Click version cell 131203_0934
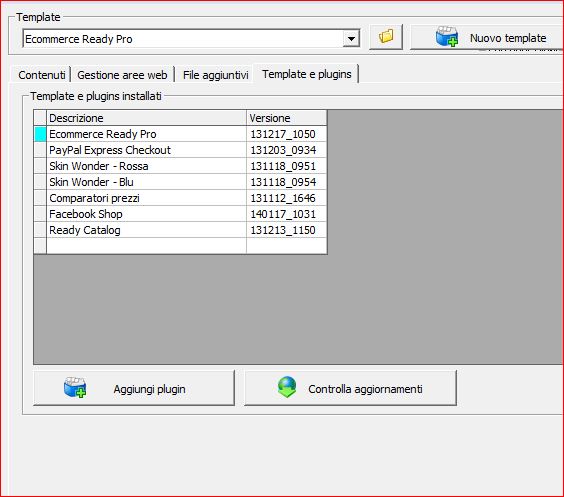 tap(287, 150)
